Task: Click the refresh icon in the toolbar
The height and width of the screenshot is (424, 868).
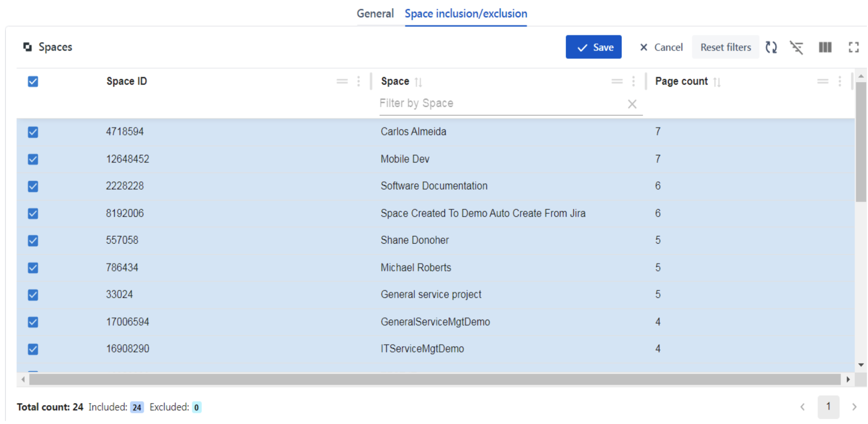Action: click(771, 47)
